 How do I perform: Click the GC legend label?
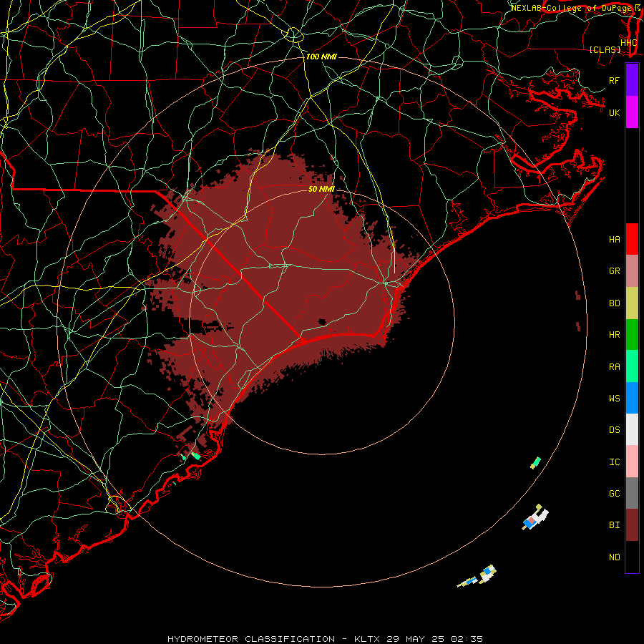615,493
